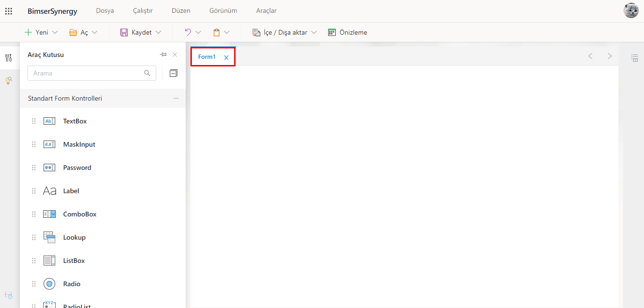
Task: Select the TextBox control icon
Action: 49,121
